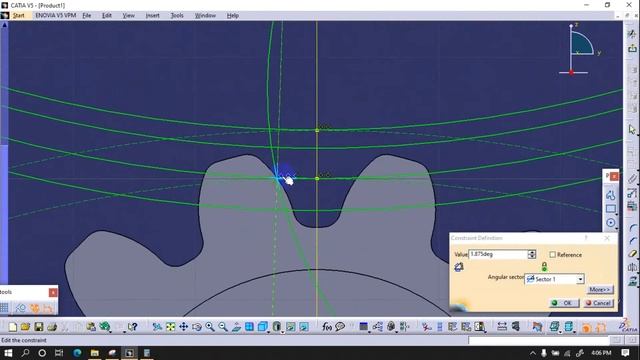
Task: Open the View menu
Action: tap(128, 16)
